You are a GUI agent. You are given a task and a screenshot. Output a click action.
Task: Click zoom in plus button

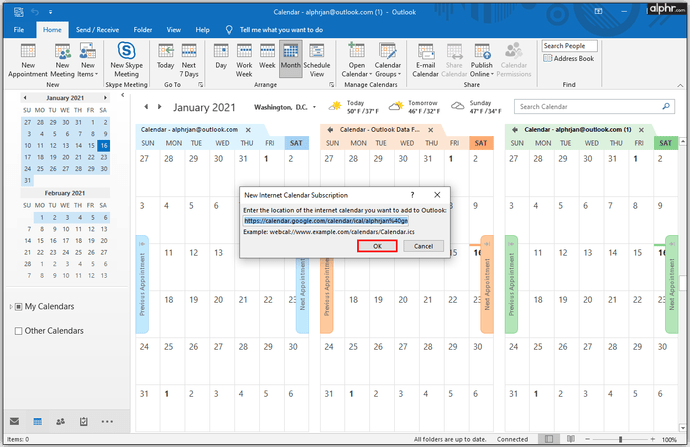coord(653,439)
